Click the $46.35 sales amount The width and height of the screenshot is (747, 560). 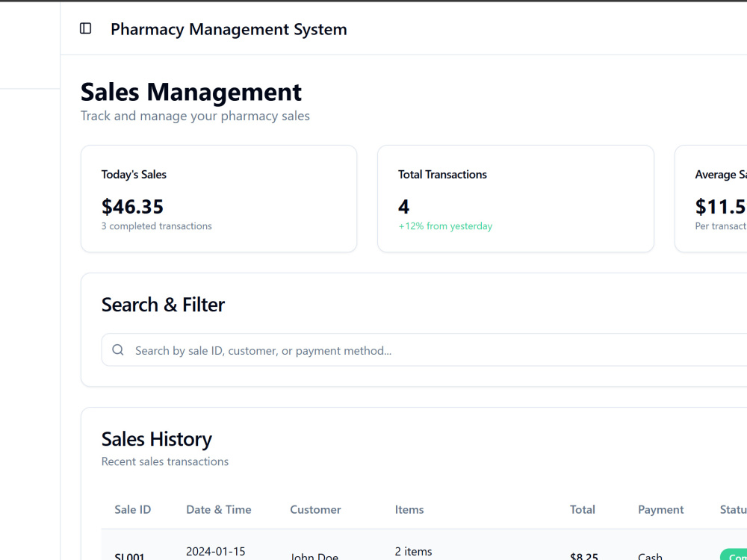(x=132, y=207)
